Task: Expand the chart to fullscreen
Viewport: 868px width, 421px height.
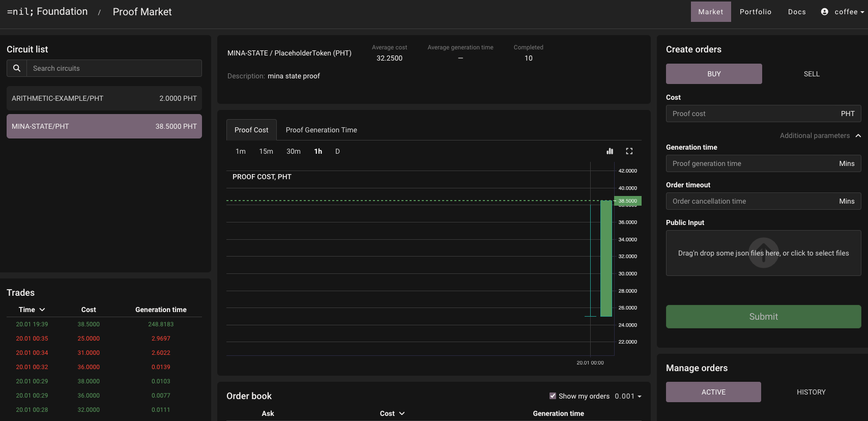Action: [629, 151]
